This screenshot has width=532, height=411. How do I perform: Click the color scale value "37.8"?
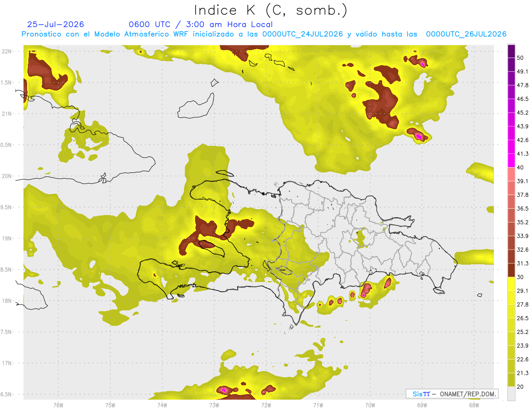click(x=523, y=195)
